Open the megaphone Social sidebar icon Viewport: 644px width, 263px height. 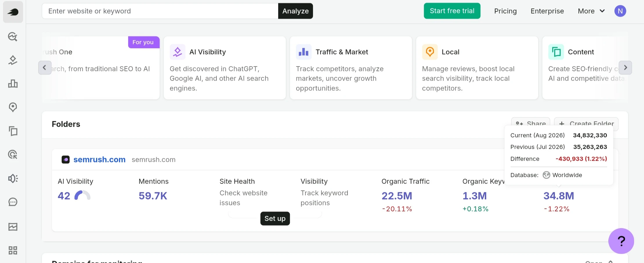coord(13,178)
